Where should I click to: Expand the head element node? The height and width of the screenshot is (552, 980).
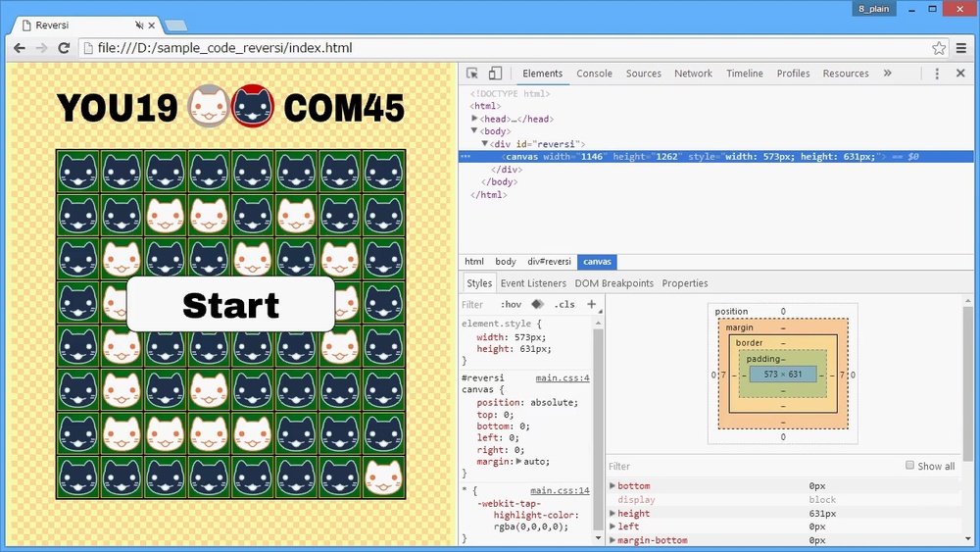pos(474,119)
